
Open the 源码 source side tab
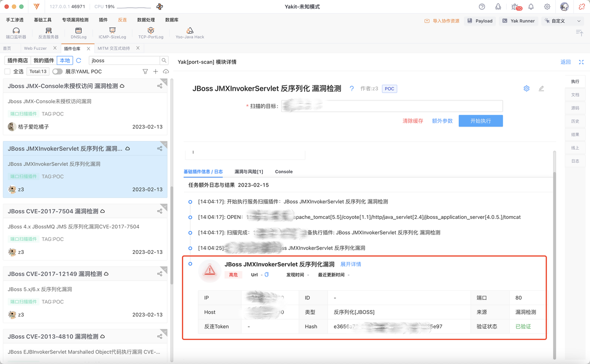coord(575,108)
